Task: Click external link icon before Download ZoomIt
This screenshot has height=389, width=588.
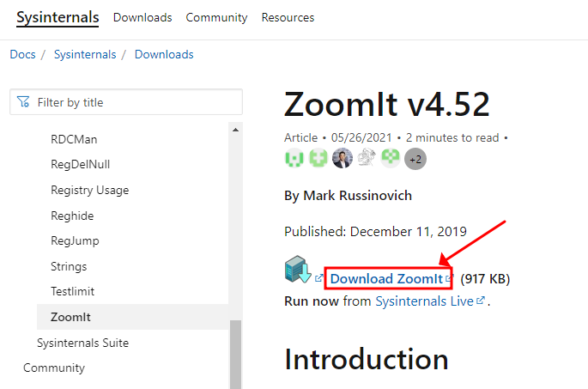Action: tap(318, 278)
